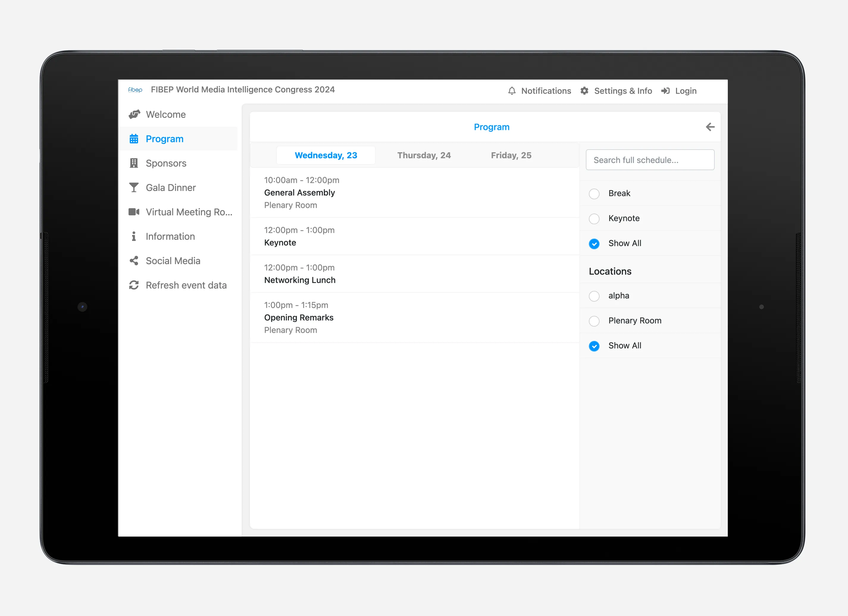The height and width of the screenshot is (616, 848).
Task: Toggle the Break session filter
Action: pos(593,193)
